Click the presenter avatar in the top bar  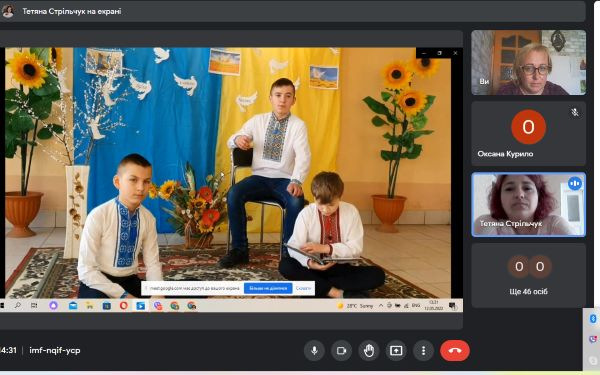click(8, 11)
